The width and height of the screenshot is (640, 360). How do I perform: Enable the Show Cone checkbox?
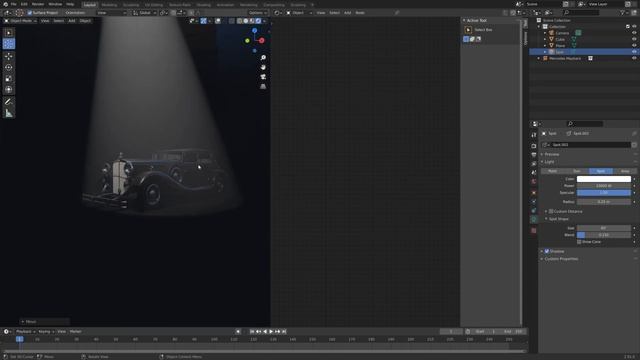click(x=579, y=242)
